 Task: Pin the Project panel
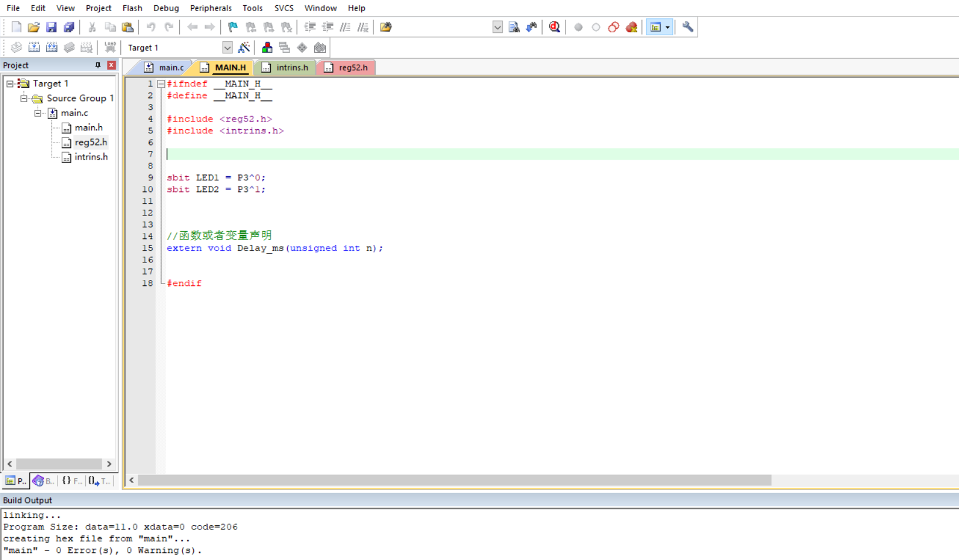(x=98, y=65)
